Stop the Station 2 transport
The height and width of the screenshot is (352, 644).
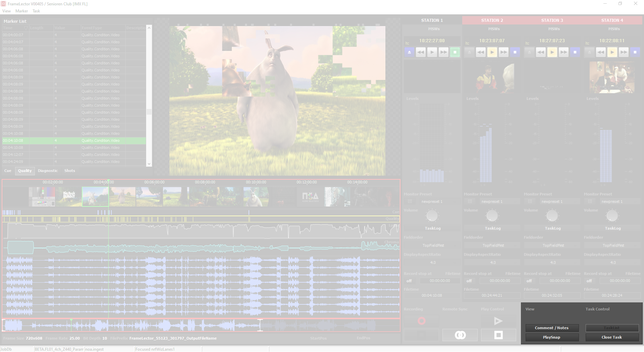(x=515, y=52)
